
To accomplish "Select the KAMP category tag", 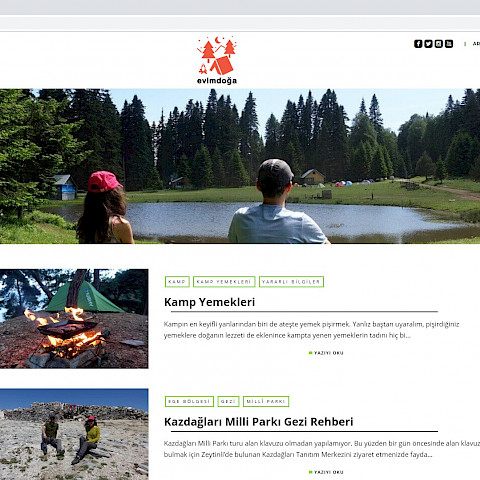I will click(x=177, y=282).
